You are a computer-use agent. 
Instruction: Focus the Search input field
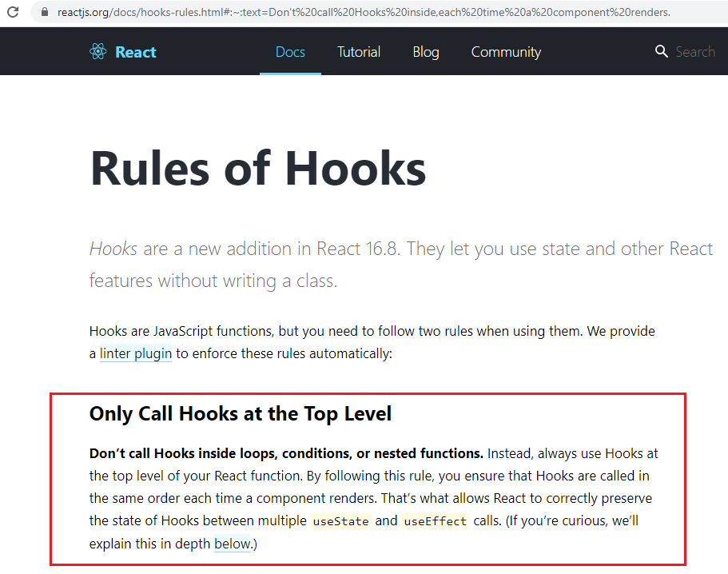[x=694, y=52]
